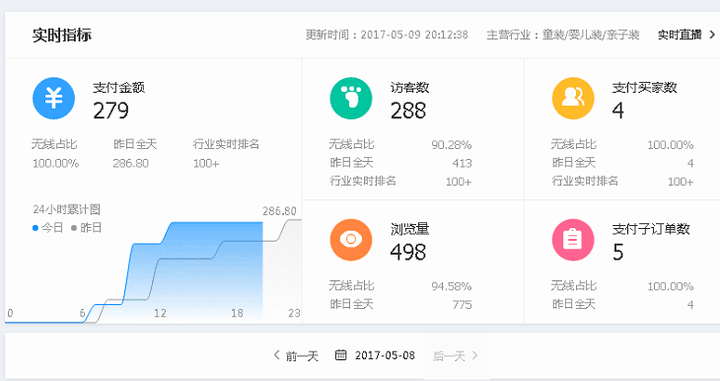Image resolution: width=720 pixels, height=381 pixels.
Task: Toggle 昨日 series in chart legend
Action: click(86, 228)
